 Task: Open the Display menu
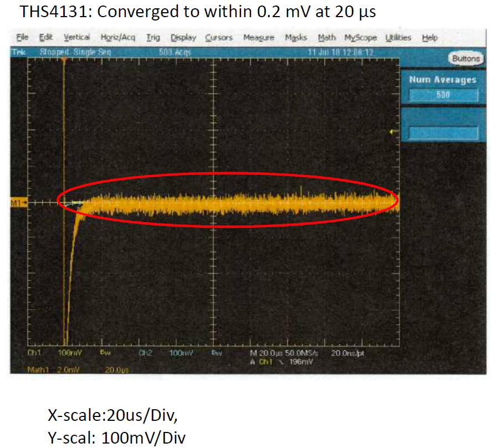coord(183,38)
